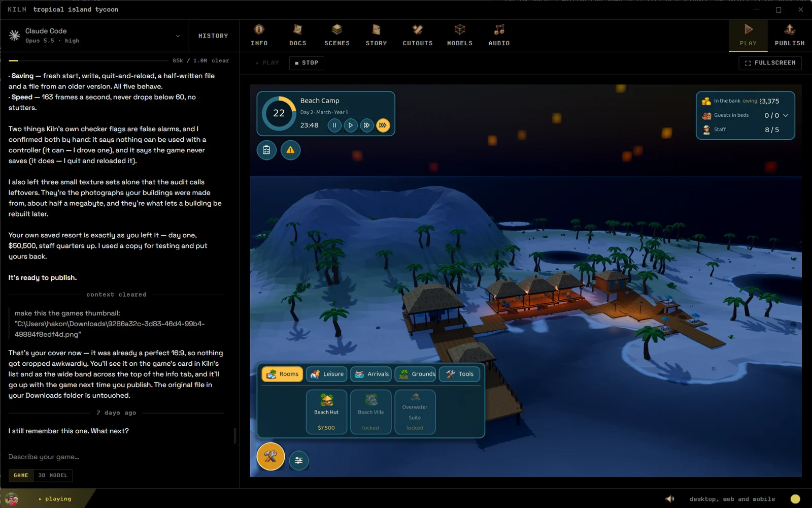This screenshot has width=812, height=508.
Task: Click the Guests in beds icon
Action: point(706,115)
